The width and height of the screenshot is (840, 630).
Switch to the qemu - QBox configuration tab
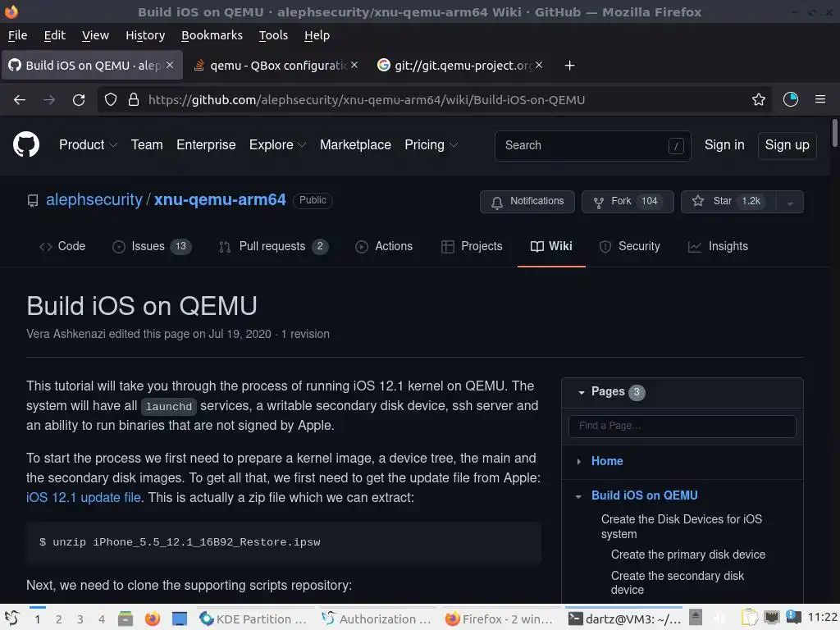(276, 66)
